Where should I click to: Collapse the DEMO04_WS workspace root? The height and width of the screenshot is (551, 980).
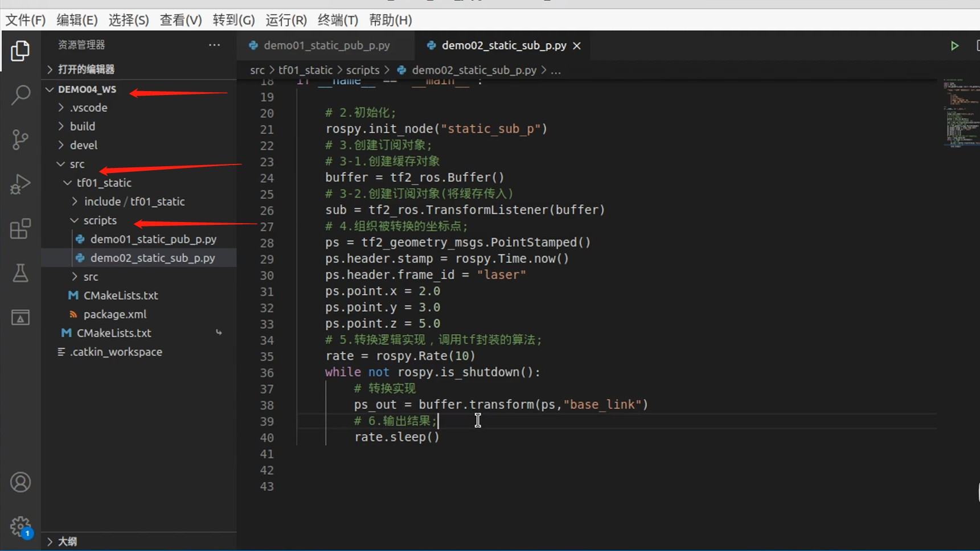[x=50, y=89]
